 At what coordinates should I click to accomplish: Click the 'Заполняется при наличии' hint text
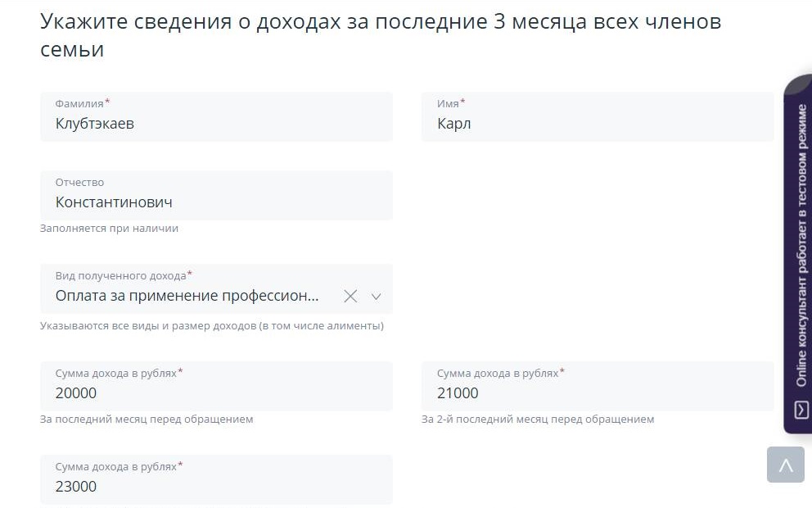[x=109, y=229]
